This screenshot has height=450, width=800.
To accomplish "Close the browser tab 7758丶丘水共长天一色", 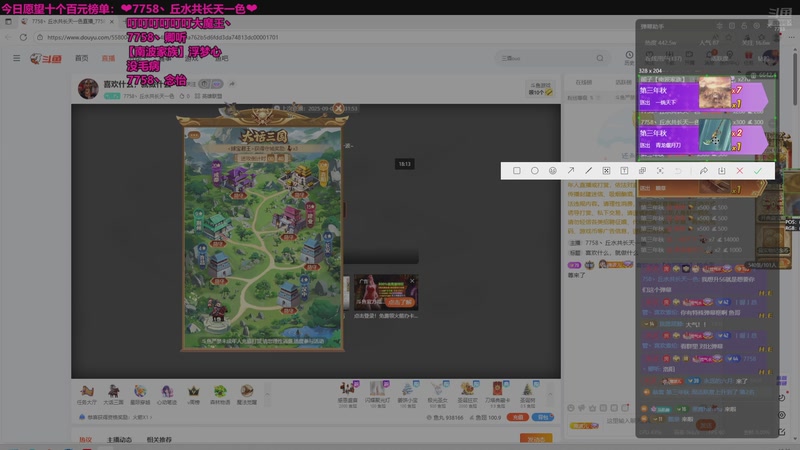I will click(112, 21).
